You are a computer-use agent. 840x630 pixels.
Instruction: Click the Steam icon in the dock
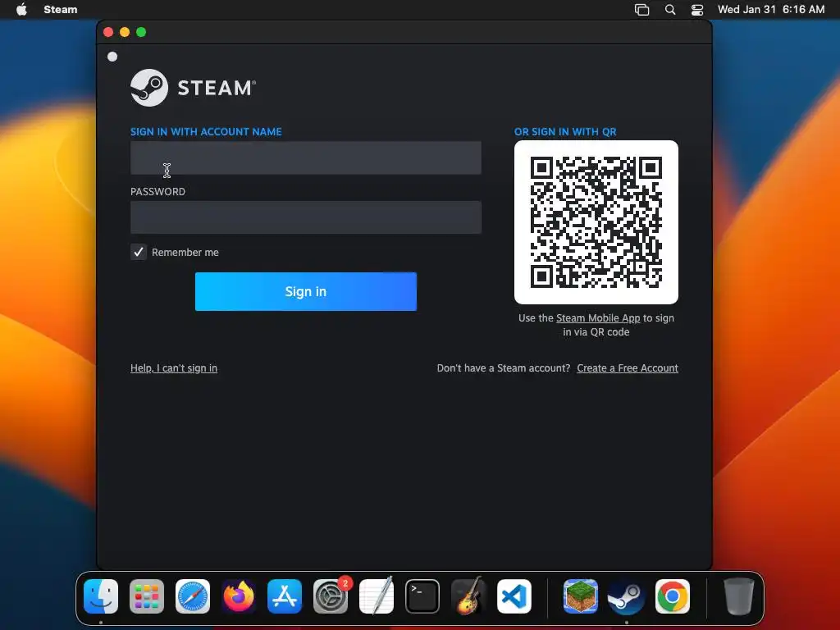point(626,596)
